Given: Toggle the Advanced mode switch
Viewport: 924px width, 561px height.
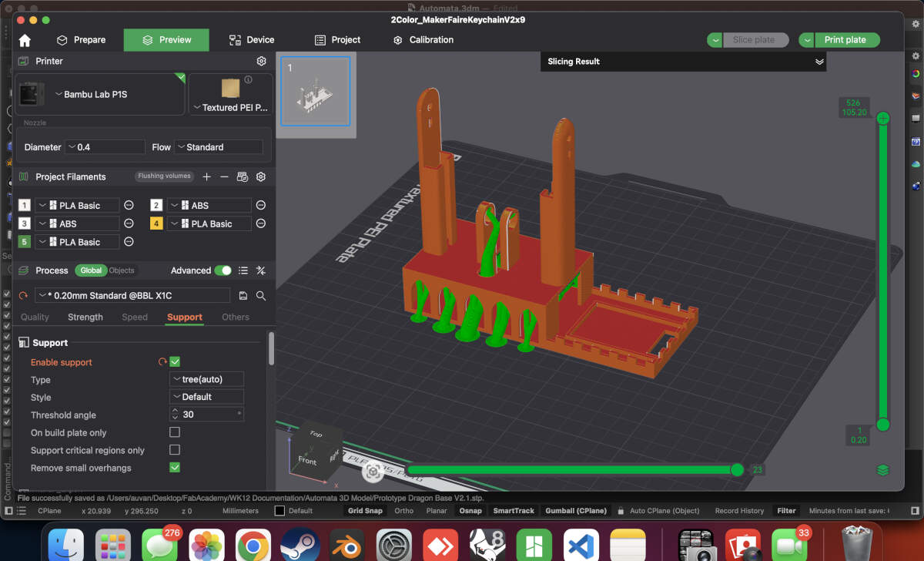Looking at the screenshot, I should (223, 270).
